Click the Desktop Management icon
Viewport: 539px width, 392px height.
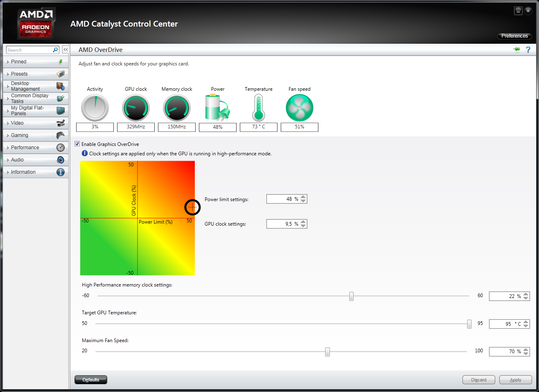pos(61,86)
